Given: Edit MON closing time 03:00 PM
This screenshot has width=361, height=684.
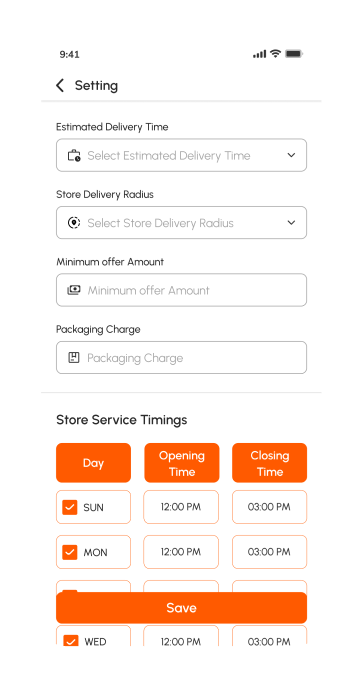Looking at the screenshot, I should click(x=269, y=552).
